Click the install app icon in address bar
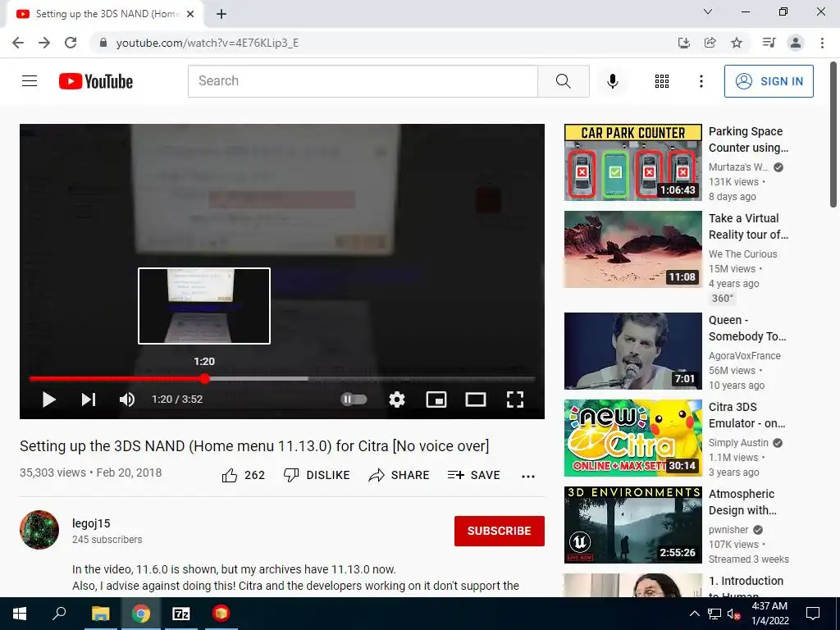Image resolution: width=840 pixels, height=630 pixels. coord(683,43)
